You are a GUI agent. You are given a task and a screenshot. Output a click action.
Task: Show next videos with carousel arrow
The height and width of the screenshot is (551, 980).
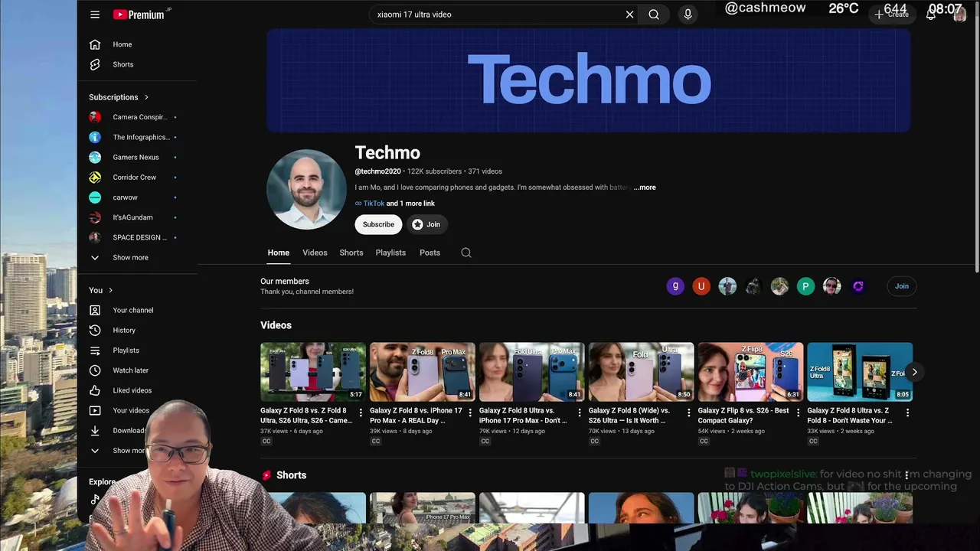click(x=914, y=372)
